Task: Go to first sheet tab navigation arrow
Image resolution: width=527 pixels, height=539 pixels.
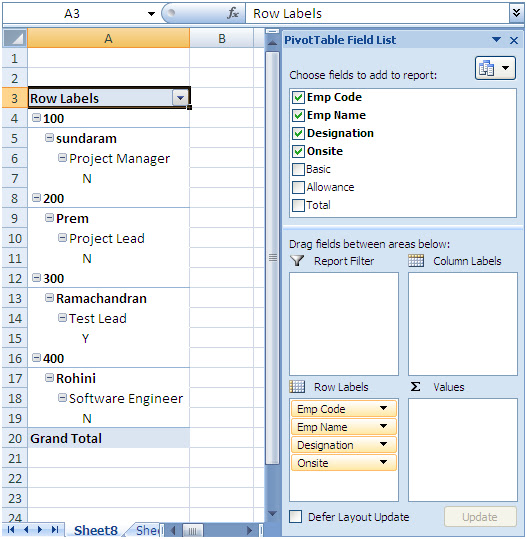Action: pos(11,529)
